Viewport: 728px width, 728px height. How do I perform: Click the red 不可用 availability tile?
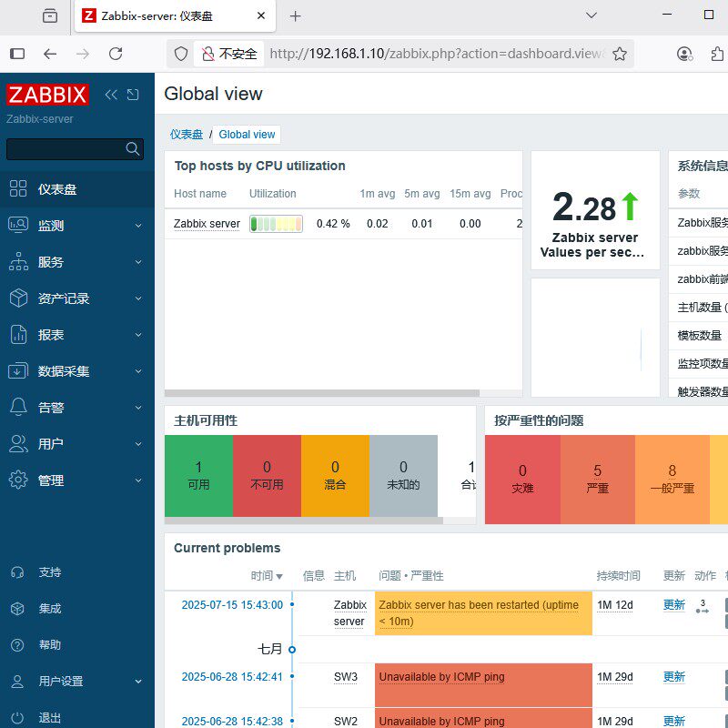coord(267,476)
